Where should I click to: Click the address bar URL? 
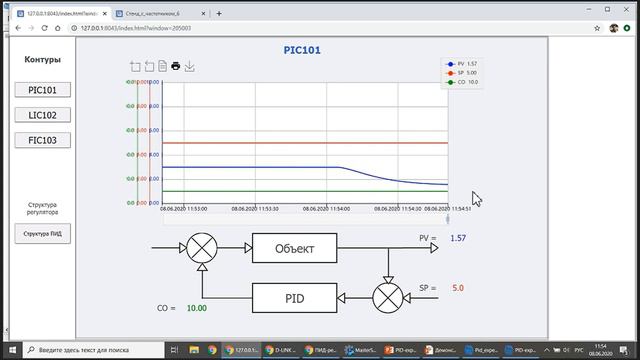(136, 28)
